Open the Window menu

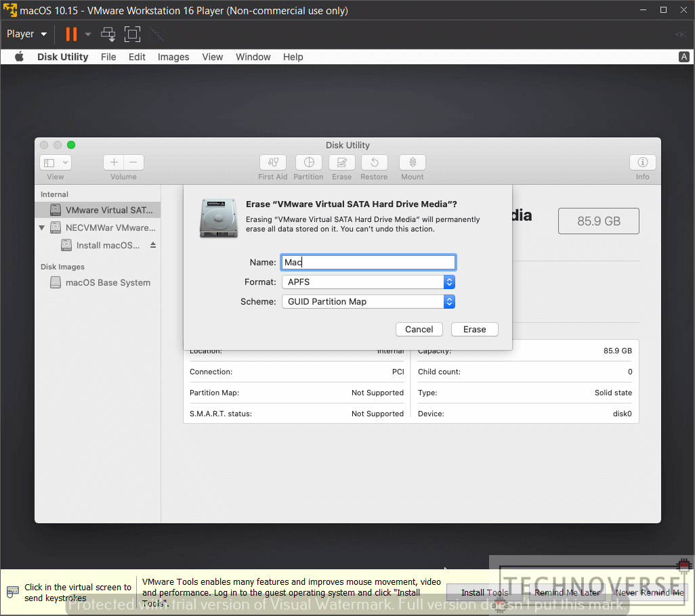tap(253, 57)
